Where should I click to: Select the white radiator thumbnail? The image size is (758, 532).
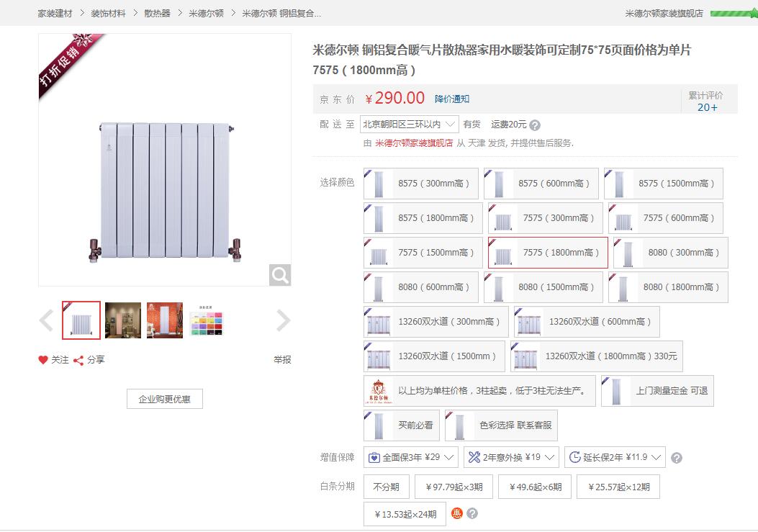click(81, 320)
